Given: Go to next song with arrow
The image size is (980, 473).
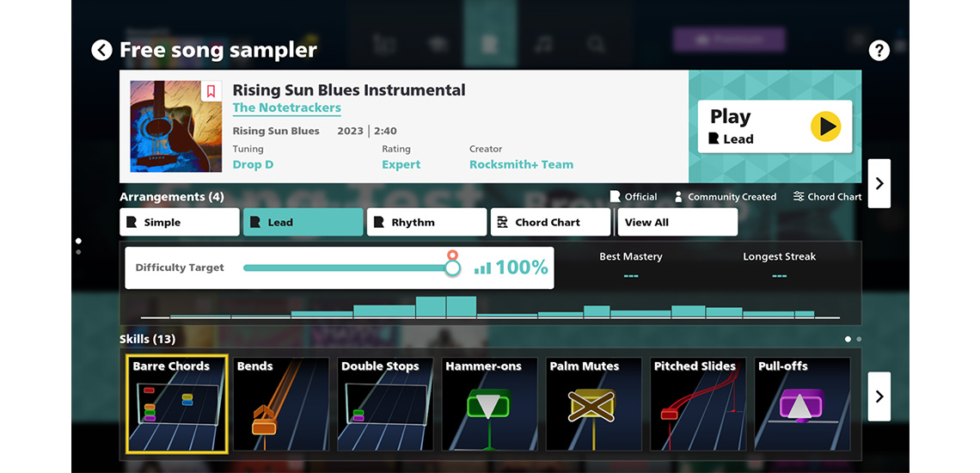Looking at the screenshot, I should point(879,183).
